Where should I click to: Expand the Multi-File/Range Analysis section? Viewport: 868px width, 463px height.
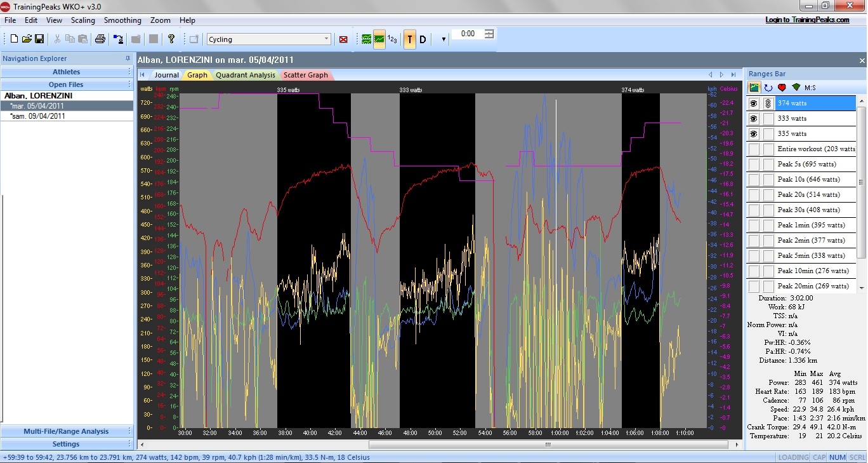coord(67,431)
